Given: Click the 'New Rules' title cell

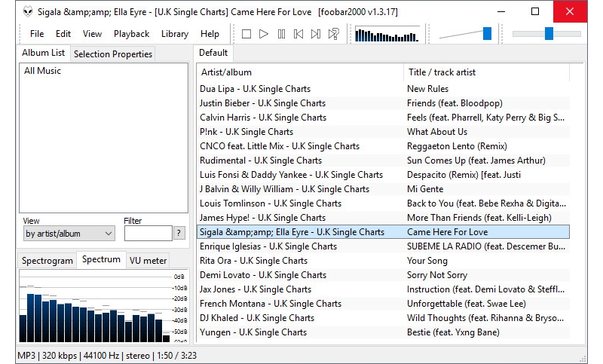Looking at the screenshot, I should coord(427,89).
